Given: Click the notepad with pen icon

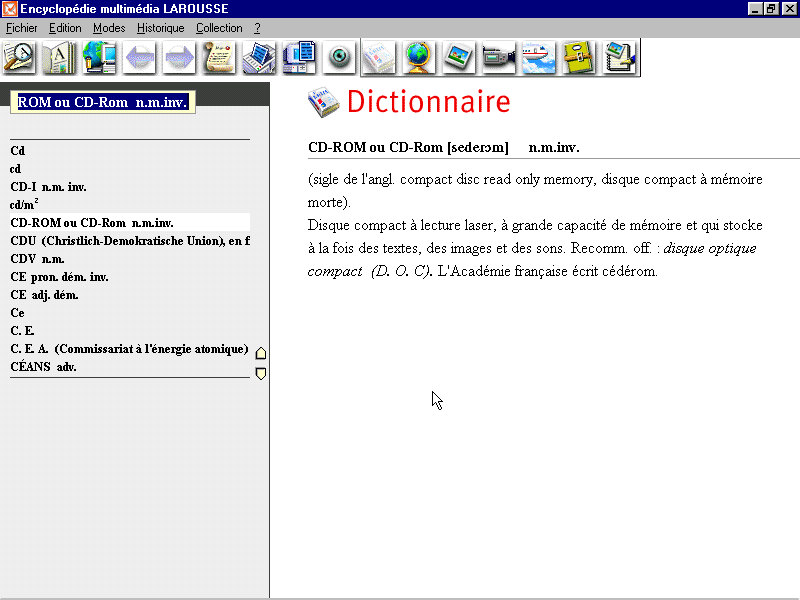Looking at the screenshot, I should [619, 57].
